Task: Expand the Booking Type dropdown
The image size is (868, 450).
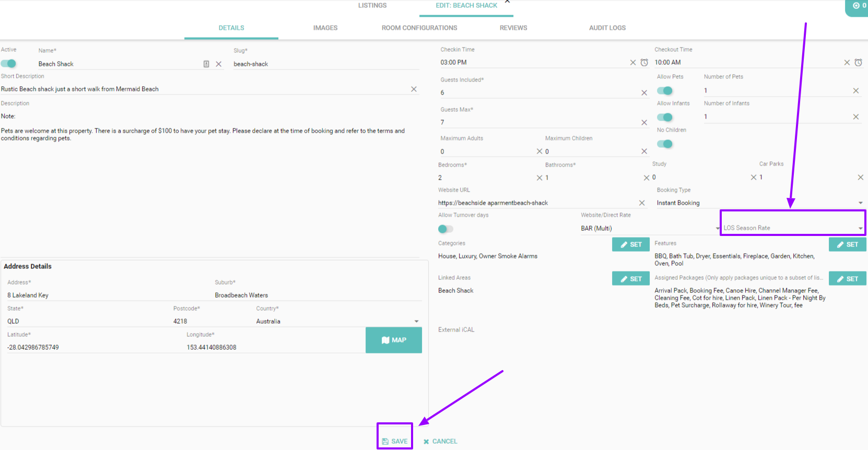Action: [860, 203]
